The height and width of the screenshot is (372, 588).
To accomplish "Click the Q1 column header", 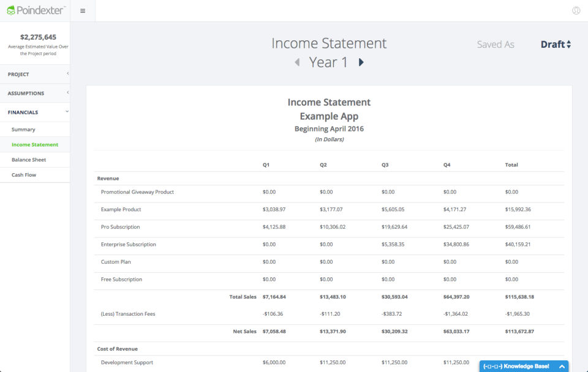I will (266, 165).
